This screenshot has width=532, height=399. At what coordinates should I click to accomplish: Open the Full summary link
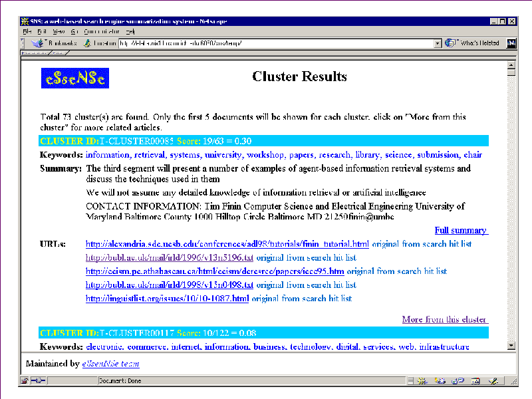[462, 230]
